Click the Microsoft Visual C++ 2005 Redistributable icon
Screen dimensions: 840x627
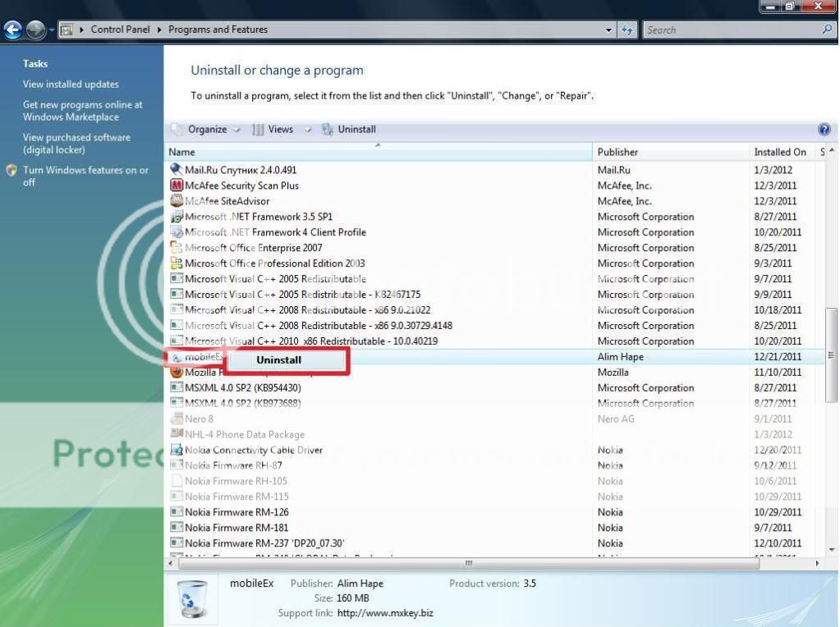(177, 279)
